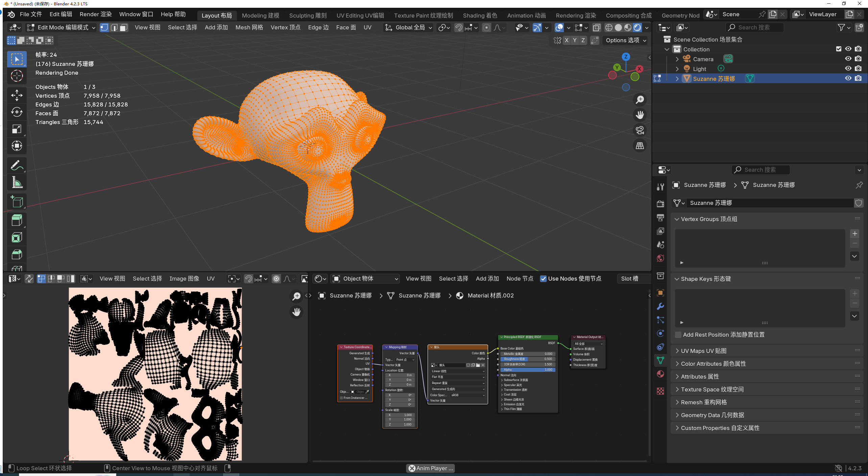Click the Image menu in UV editor
868x476 pixels.
coord(184,279)
